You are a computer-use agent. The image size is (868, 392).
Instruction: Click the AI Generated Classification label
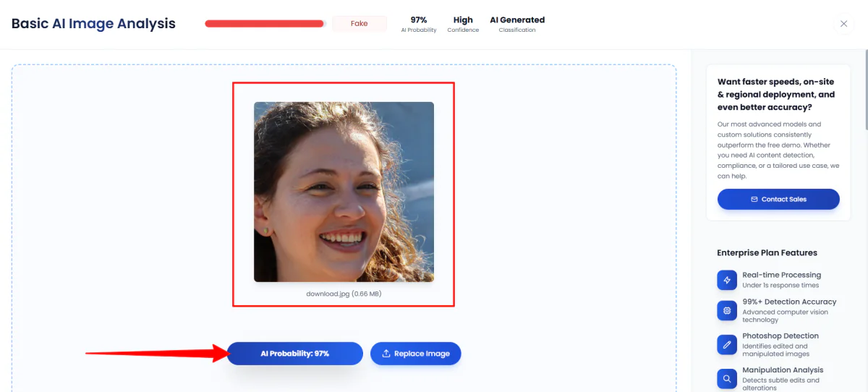coord(517,24)
